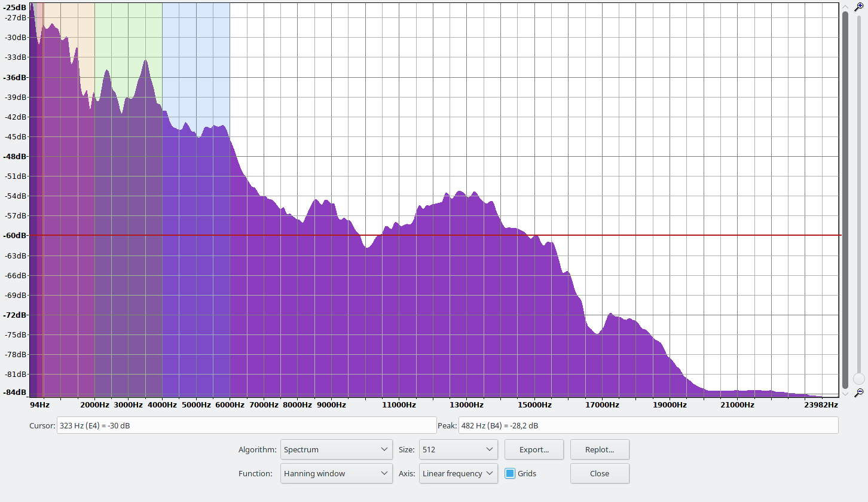Click the 9000Hz frequency label

coord(331,405)
